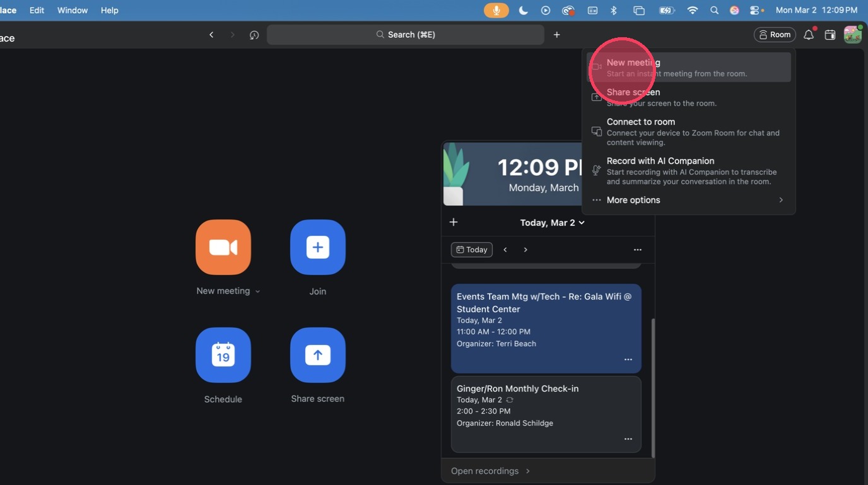Click the battery status icon
The height and width of the screenshot is (485, 868).
click(667, 10)
